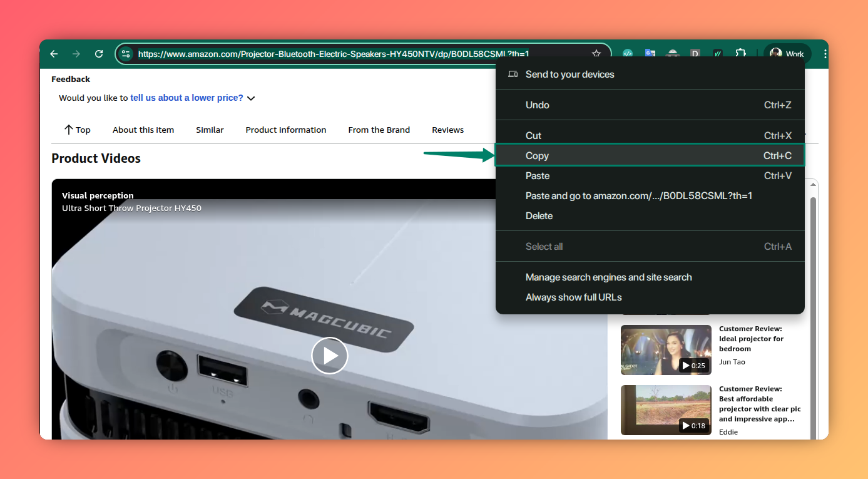Image resolution: width=868 pixels, height=479 pixels.
Task: Choose Always show full URLs
Action: click(650, 297)
